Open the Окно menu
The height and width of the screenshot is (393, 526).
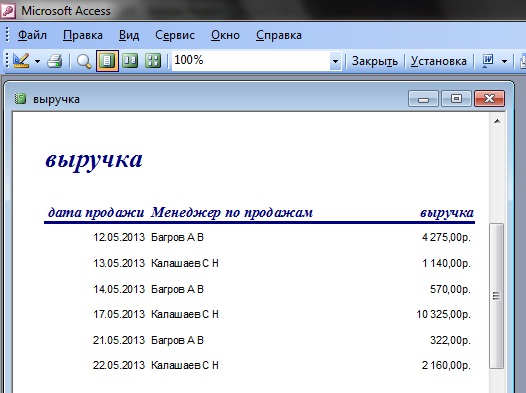(225, 35)
